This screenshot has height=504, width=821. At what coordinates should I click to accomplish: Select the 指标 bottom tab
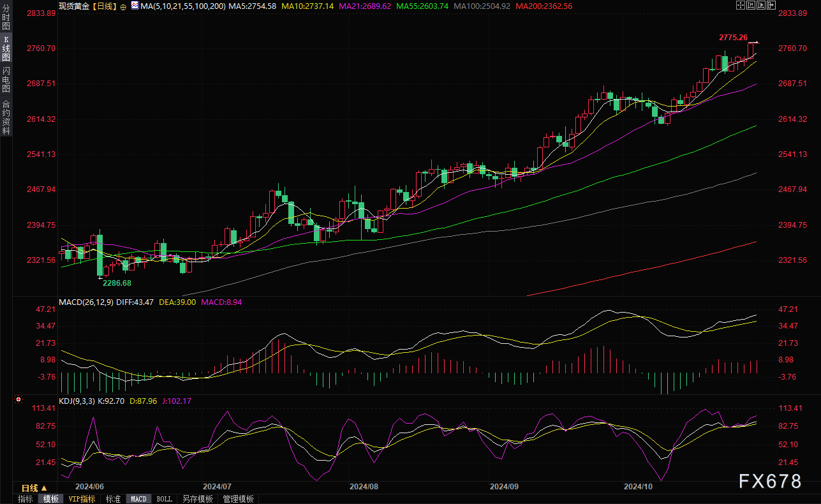click(26, 499)
